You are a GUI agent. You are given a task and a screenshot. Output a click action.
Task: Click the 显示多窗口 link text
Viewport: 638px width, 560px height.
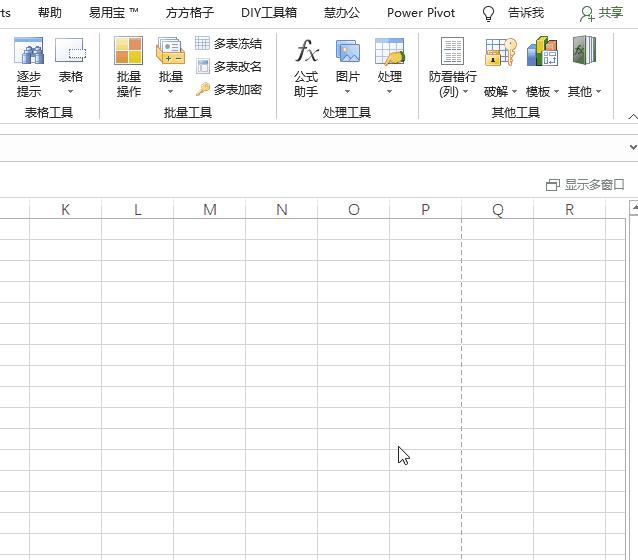pyautogui.click(x=594, y=185)
